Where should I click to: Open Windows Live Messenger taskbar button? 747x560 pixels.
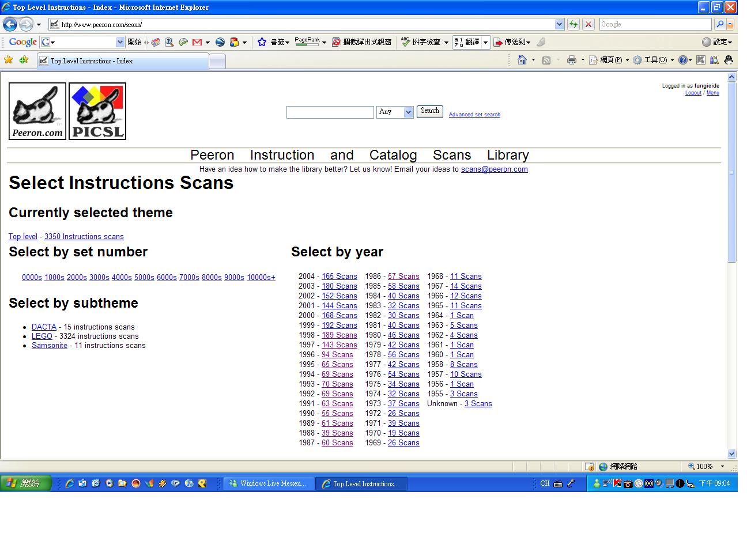tap(269, 484)
